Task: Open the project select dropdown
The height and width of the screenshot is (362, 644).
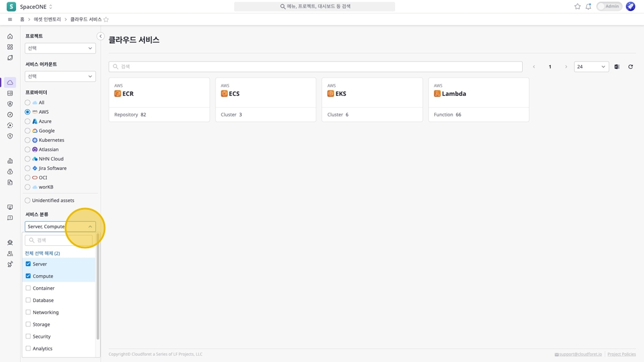Action: pyautogui.click(x=60, y=48)
